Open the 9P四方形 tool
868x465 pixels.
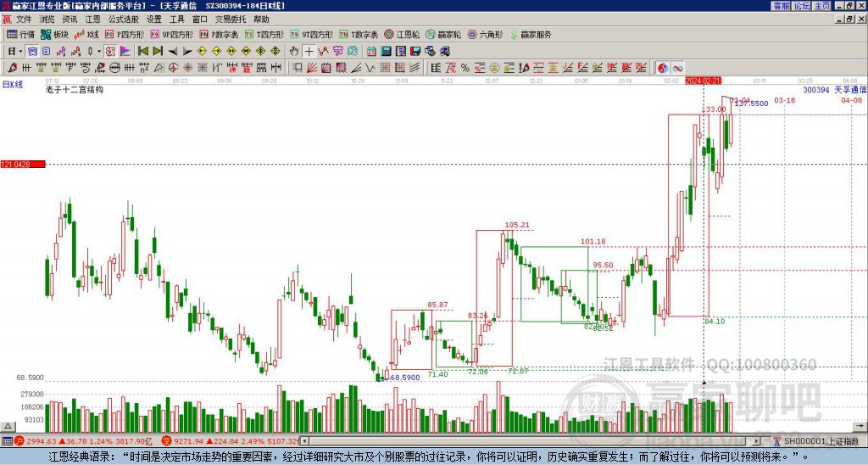pyautogui.click(x=171, y=34)
